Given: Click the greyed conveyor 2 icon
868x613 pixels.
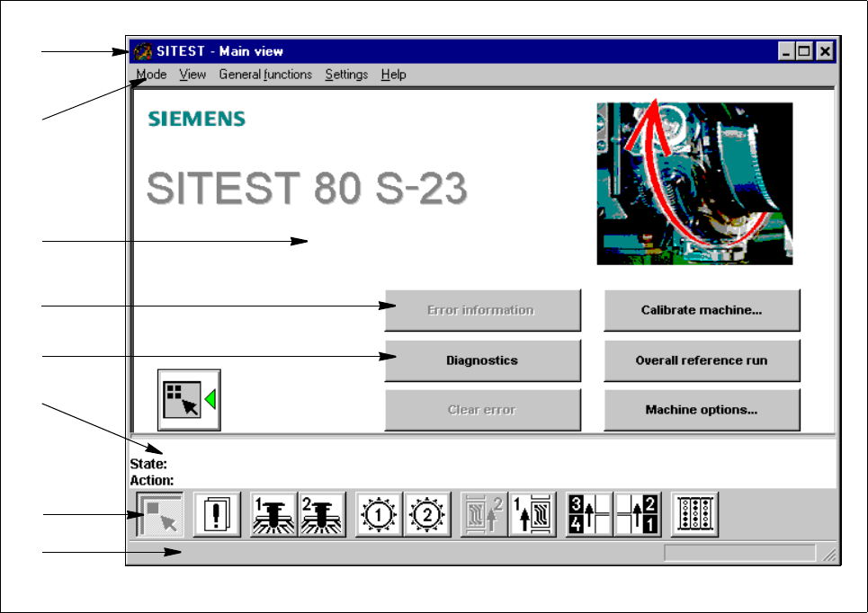Looking at the screenshot, I should (484, 514).
